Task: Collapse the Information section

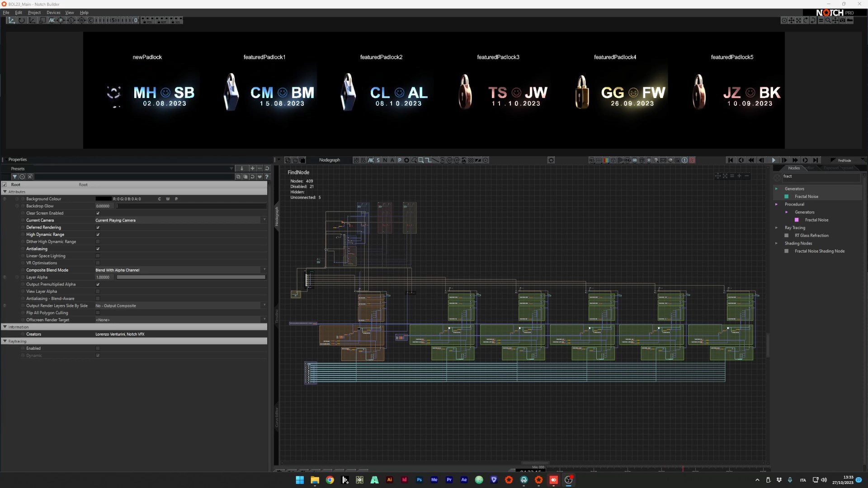Action: (5, 327)
